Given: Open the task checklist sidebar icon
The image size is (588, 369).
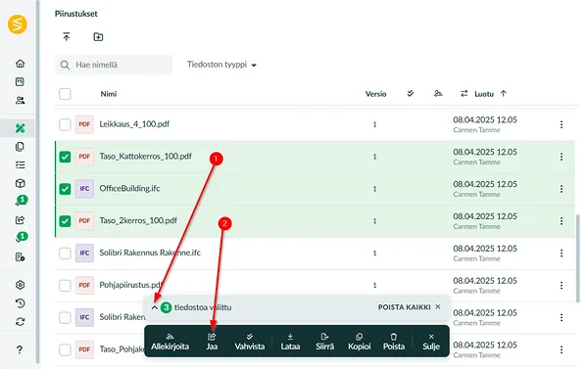Looking at the screenshot, I should [x=21, y=164].
